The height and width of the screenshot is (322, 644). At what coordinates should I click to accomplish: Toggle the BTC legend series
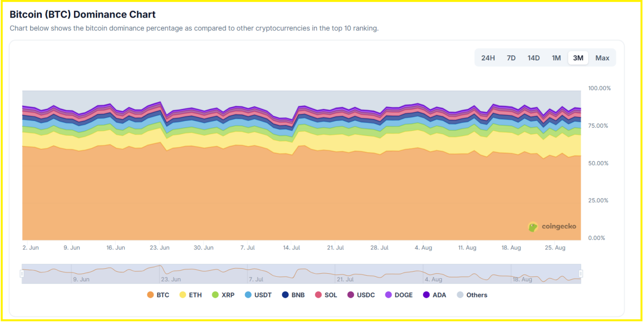pyautogui.click(x=158, y=295)
